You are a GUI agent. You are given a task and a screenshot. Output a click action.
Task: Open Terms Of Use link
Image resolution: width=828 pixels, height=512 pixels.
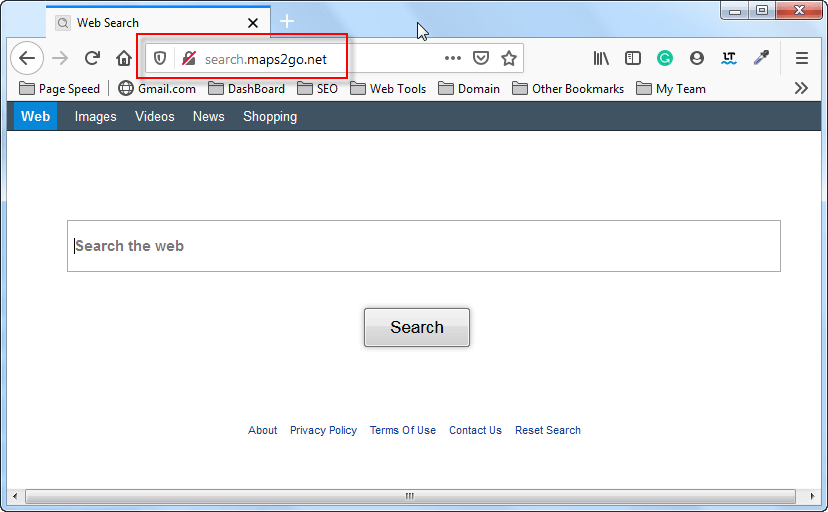coord(403,430)
